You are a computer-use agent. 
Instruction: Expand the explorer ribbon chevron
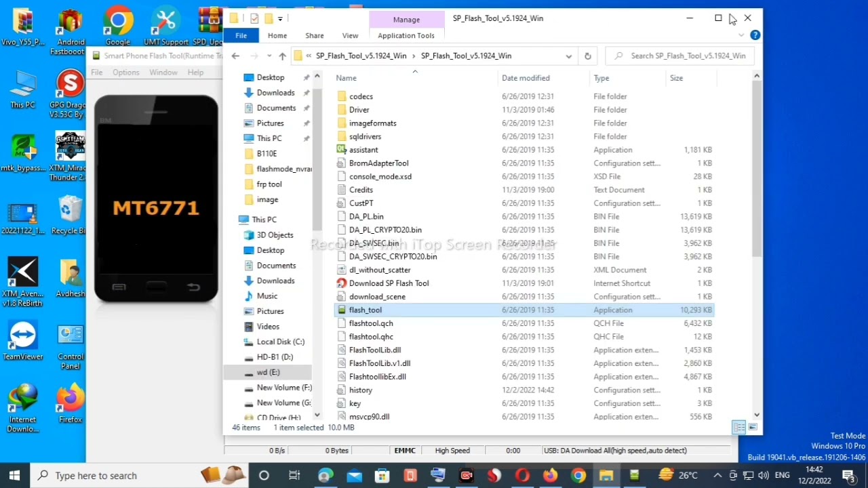click(x=741, y=35)
